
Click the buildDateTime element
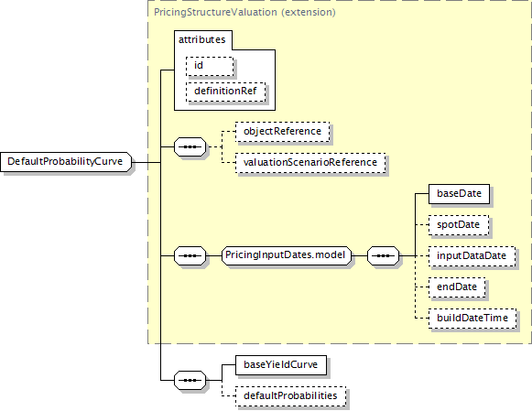coord(472,319)
